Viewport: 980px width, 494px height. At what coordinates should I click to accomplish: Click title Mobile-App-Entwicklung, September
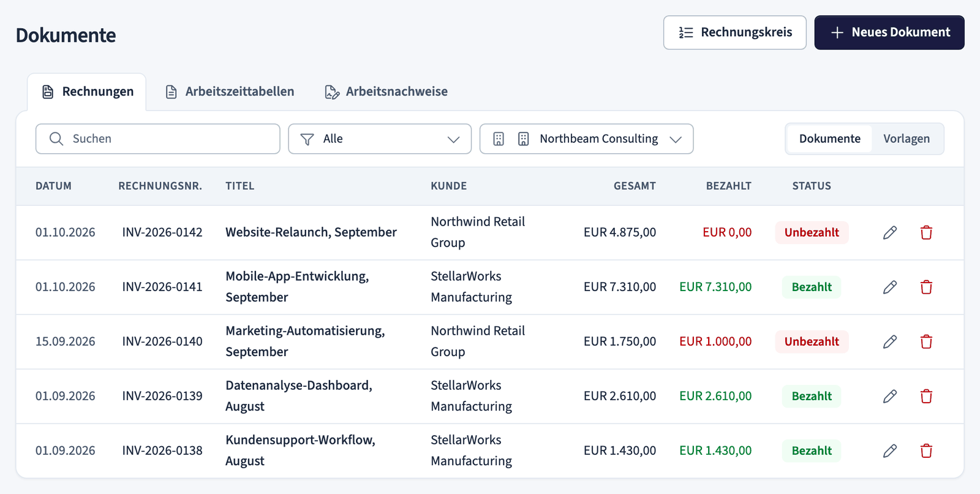click(x=298, y=287)
